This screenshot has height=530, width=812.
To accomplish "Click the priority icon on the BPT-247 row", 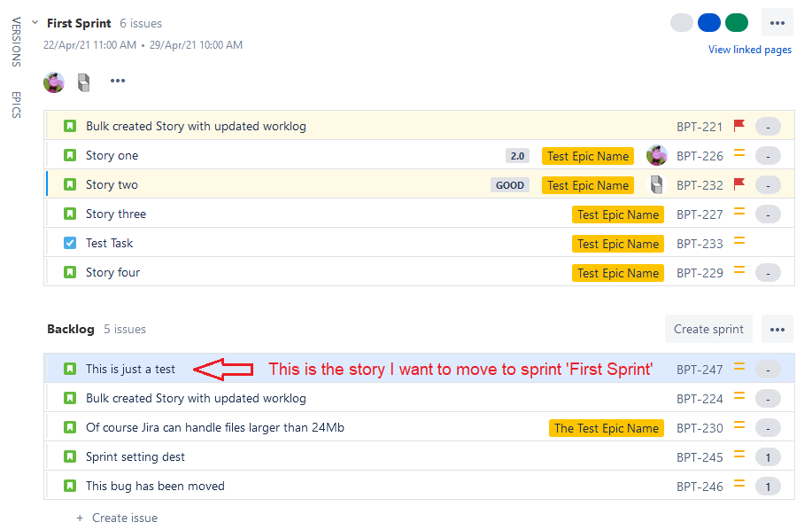I will (741, 368).
